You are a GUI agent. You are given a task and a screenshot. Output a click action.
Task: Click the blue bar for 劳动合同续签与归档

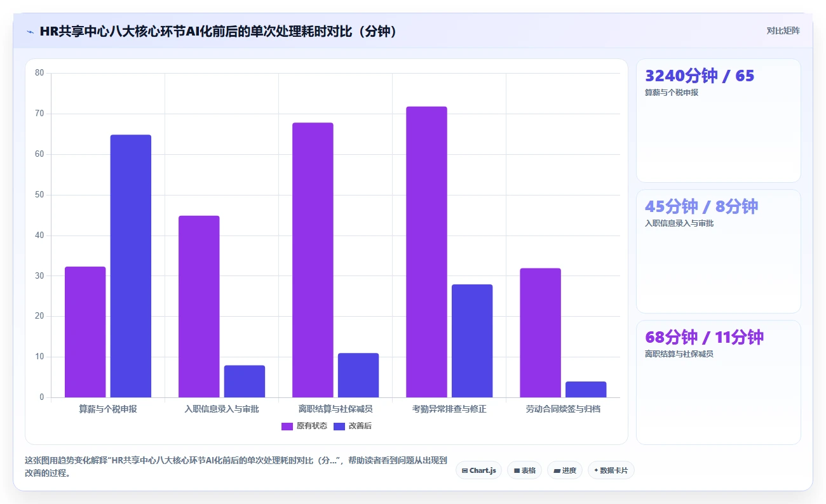(x=586, y=390)
